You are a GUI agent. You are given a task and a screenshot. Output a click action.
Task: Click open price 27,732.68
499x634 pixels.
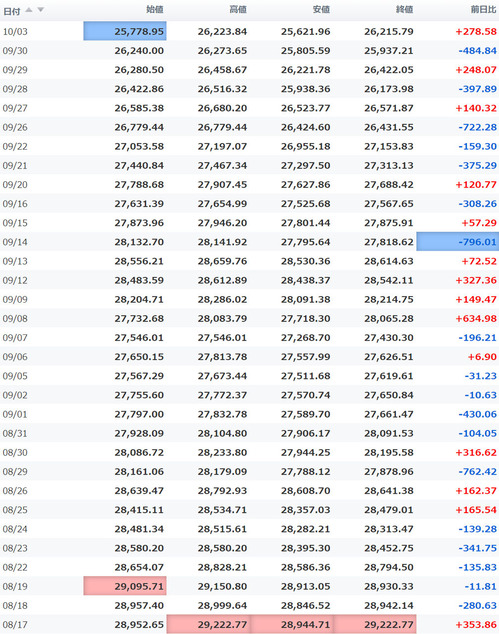(x=139, y=318)
